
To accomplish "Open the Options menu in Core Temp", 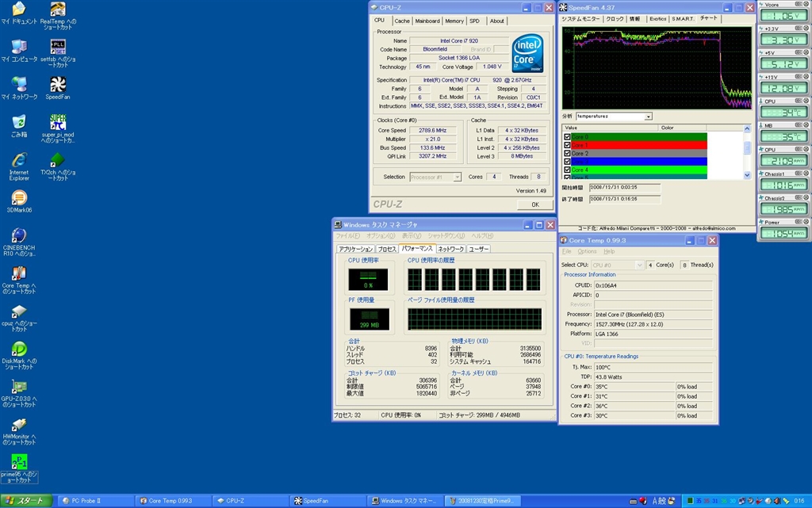I will tap(587, 251).
